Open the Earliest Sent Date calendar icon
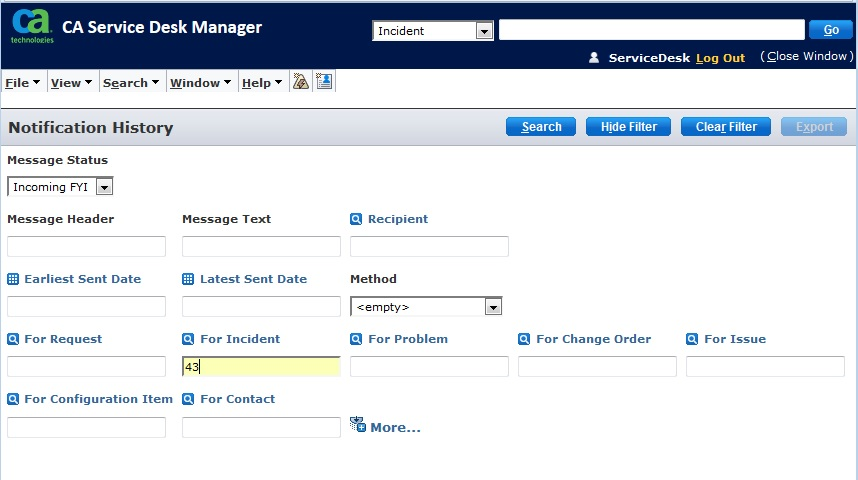The height and width of the screenshot is (480, 858). [13, 279]
